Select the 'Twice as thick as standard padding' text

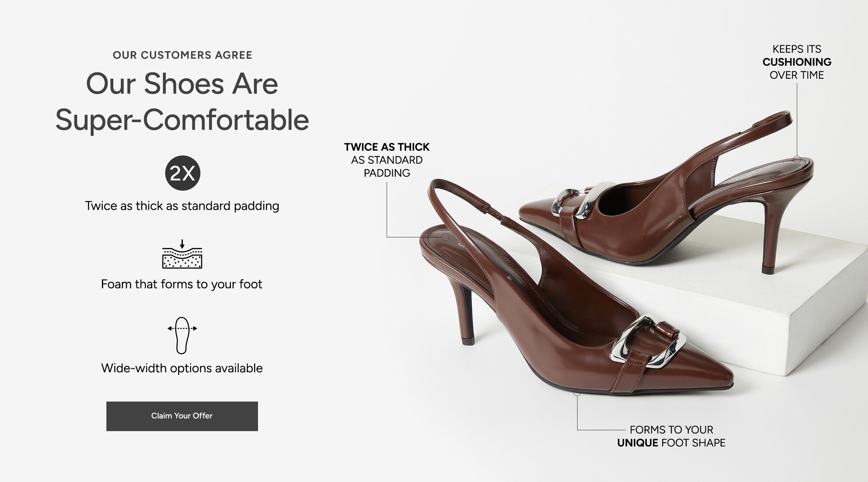[x=182, y=206]
